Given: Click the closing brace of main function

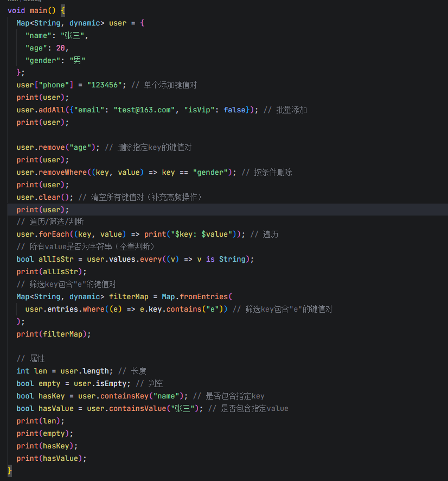Looking at the screenshot, I should click(x=10, y=471).
